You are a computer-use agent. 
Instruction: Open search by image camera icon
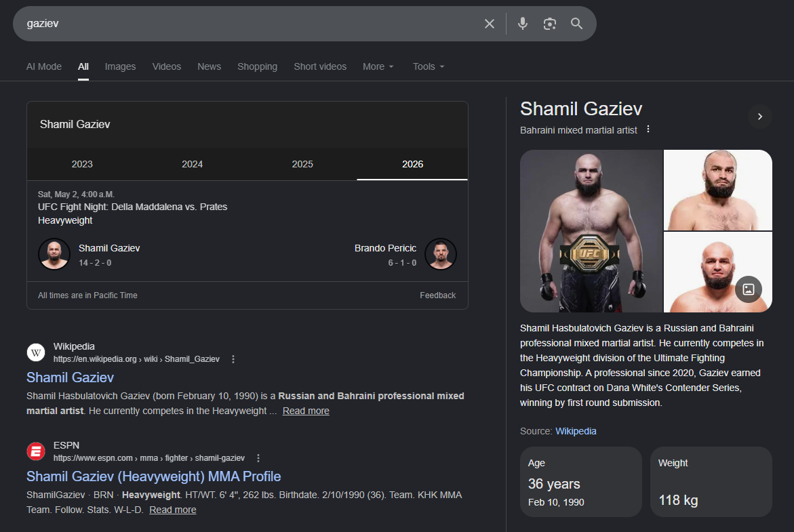[x=549, y=24]
